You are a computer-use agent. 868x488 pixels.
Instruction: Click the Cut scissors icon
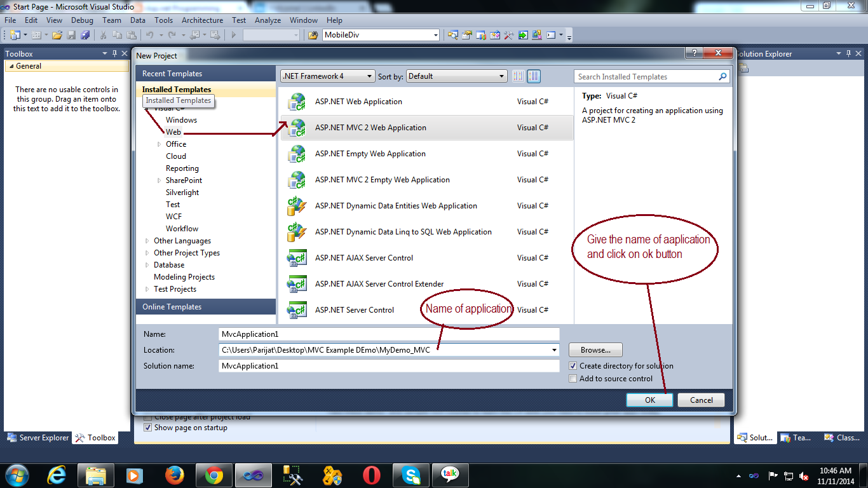point(103,35)
